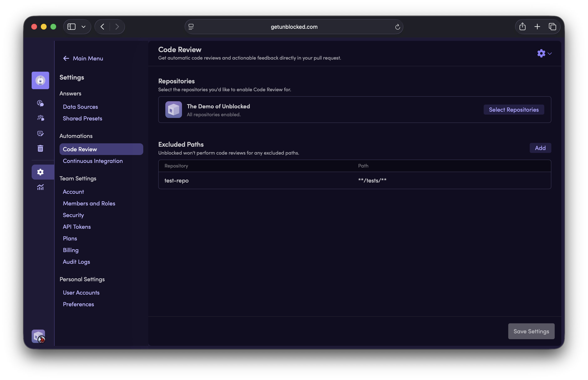Image resolution: width=588 pixels, height=380 pixels.
Task: Open the chat bubbles sidebar icon
Action: click(40, 103)
